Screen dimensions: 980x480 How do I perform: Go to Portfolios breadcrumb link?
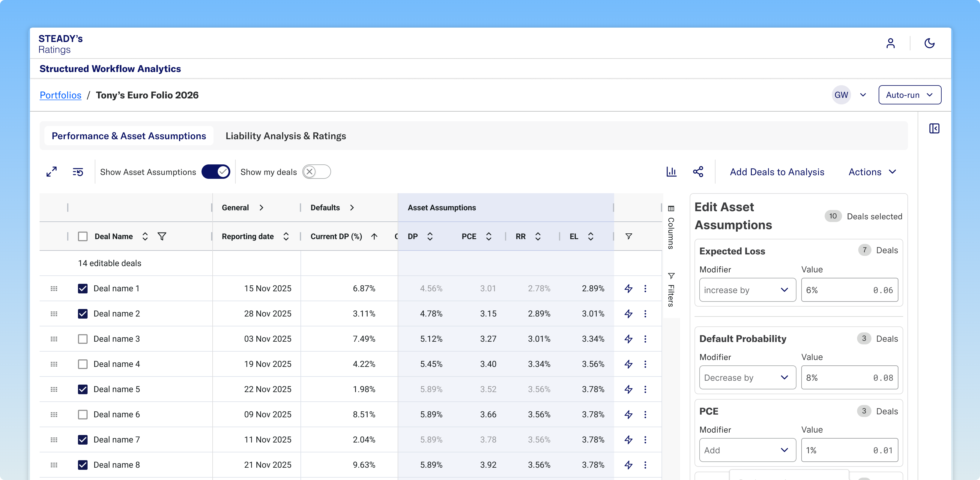tap(61, 95)
